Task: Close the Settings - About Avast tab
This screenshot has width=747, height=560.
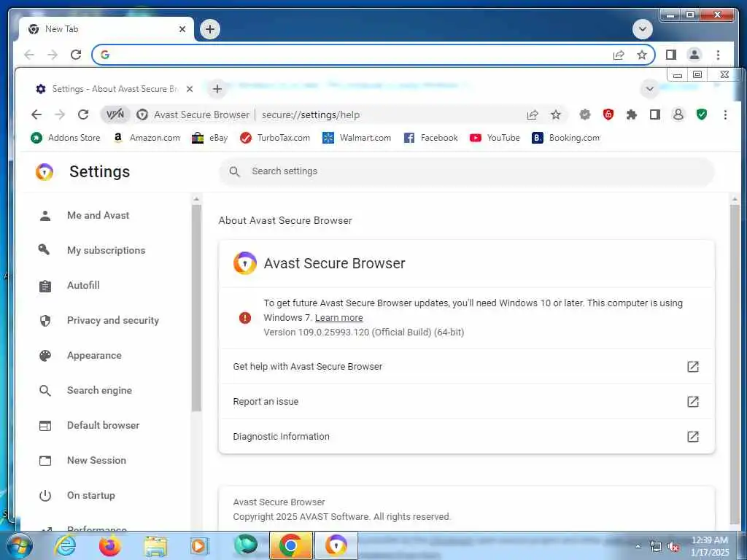Action: [x=190, y=88]
